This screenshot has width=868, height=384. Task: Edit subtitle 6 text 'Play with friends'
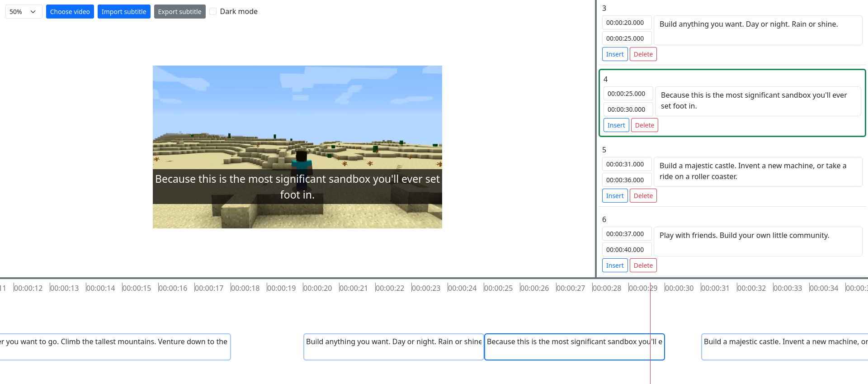point(758,242)
